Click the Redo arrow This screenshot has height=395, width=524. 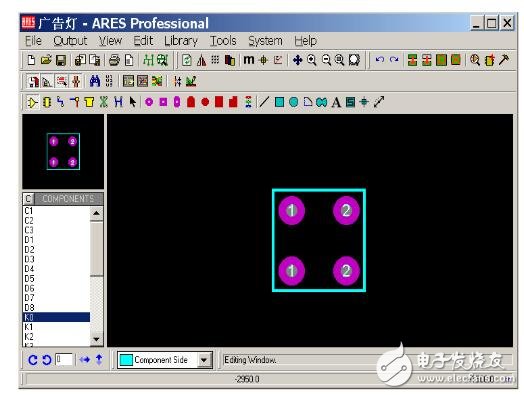tap(394, 60)
